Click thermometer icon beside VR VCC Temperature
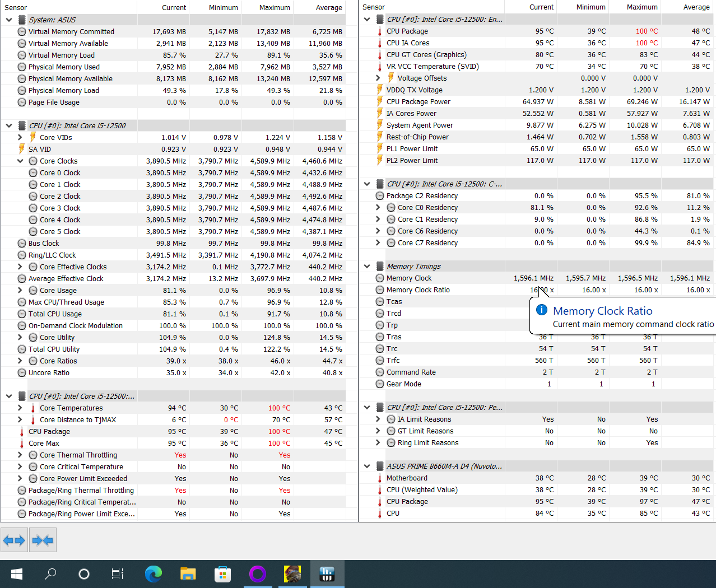 (380, 66)
